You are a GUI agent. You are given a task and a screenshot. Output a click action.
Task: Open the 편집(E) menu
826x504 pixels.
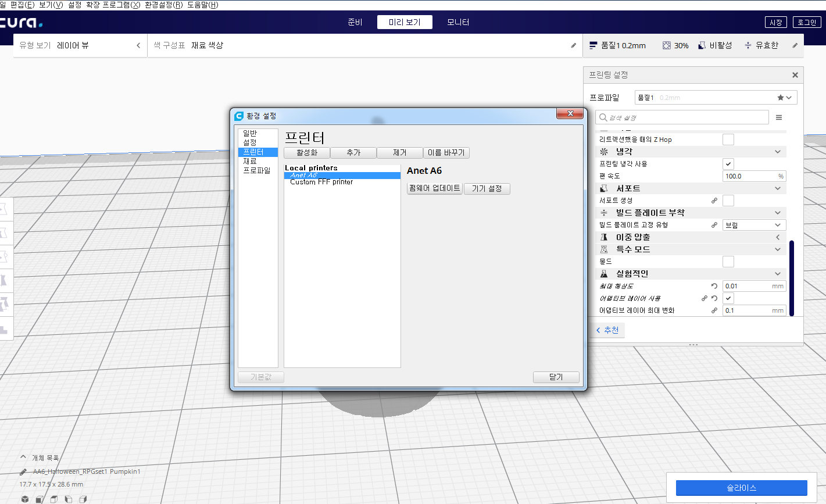click(22, 5)
